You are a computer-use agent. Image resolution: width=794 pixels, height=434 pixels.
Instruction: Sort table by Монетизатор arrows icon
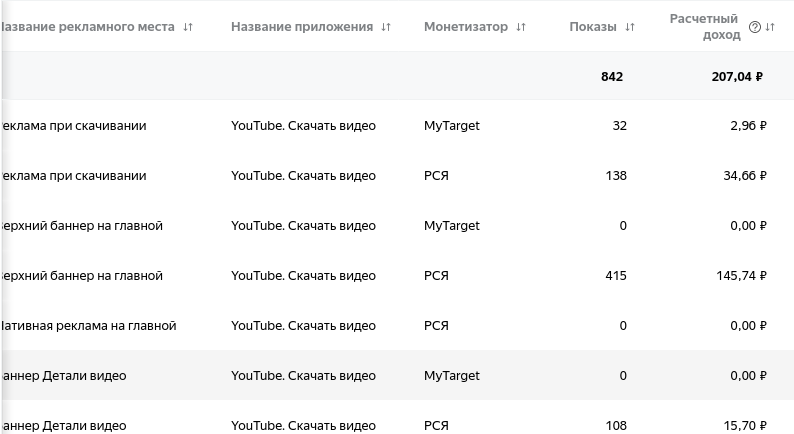pyautogui.click(x=521, y=27)
